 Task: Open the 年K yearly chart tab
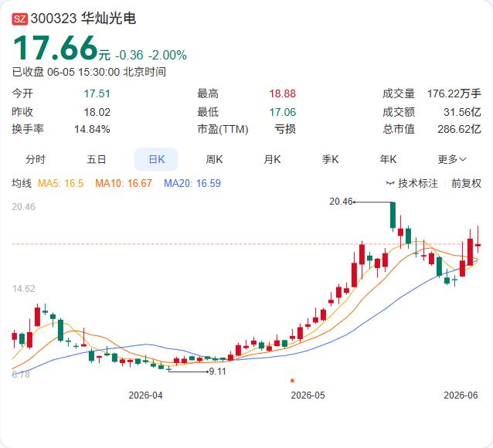pyautogui.click(x=389, y=159)
